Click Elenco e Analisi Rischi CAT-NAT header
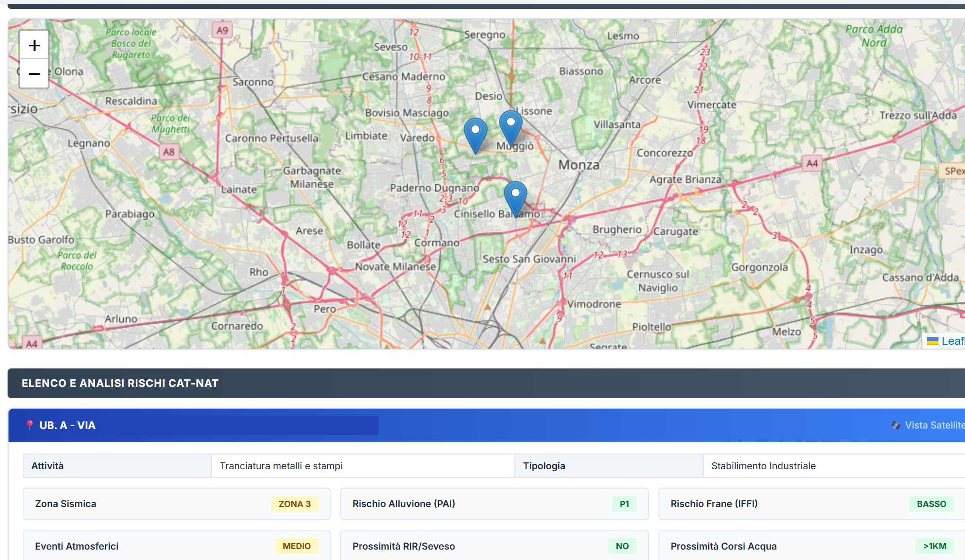The height and width of the screenshot is (560, 965). 120,383
